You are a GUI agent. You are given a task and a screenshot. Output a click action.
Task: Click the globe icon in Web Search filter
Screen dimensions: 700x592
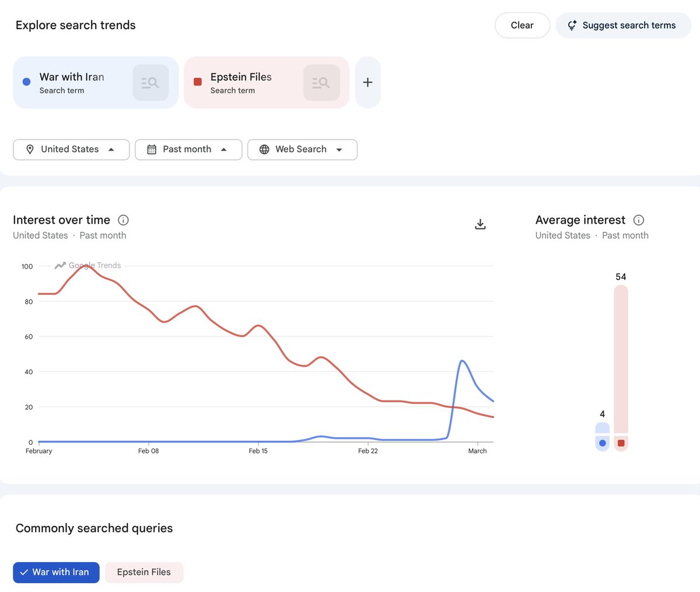pos(264,149)
